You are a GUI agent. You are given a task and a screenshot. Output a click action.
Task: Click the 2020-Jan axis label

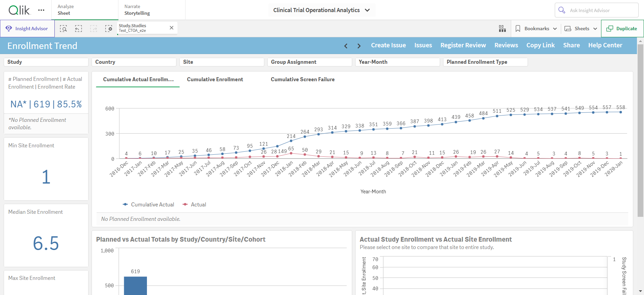[x=614, y=168]
